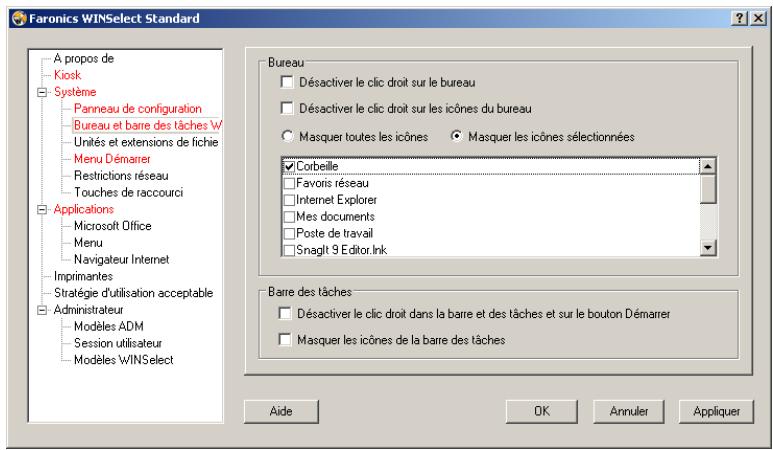Click the icon list scroll up arrow
Screen dimensions: 773x450
point(708,166)
